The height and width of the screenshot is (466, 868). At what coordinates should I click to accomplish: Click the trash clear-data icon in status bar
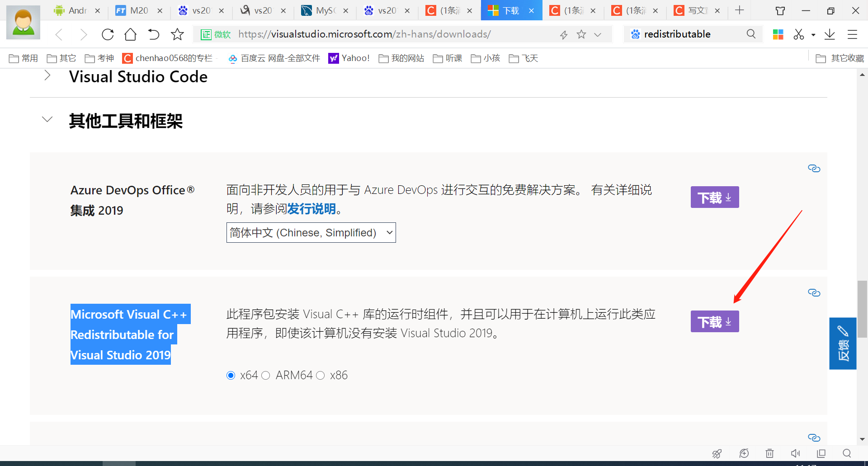(769, 453)
